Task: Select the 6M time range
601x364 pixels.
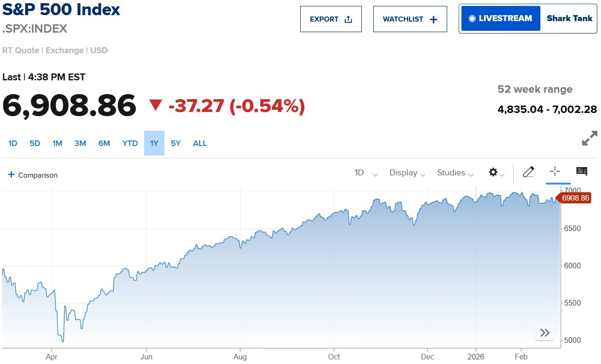Action: (104, 143)
